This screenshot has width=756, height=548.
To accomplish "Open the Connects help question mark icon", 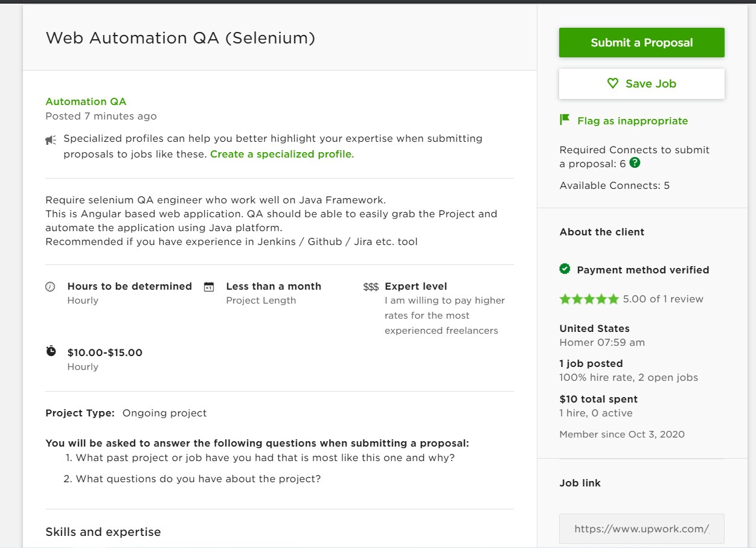I will tap(635, 163).
